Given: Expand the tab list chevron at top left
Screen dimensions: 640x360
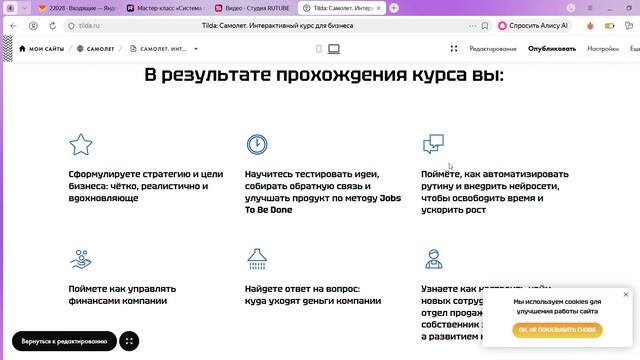Looking at the screenshot, I should tap(24, 8).
